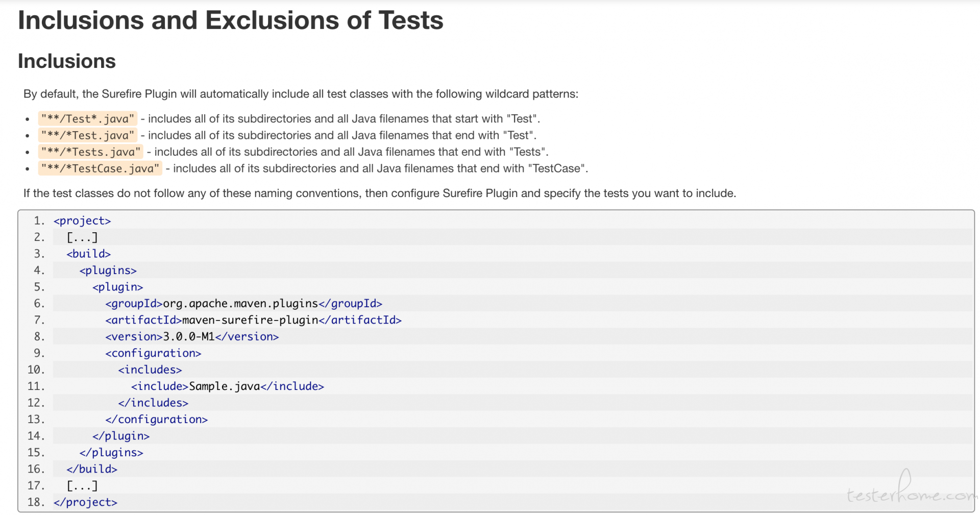Click the <includes> opening tag
Image resolution: width=980 pixels, height=515 pixels.
point(150,370)
